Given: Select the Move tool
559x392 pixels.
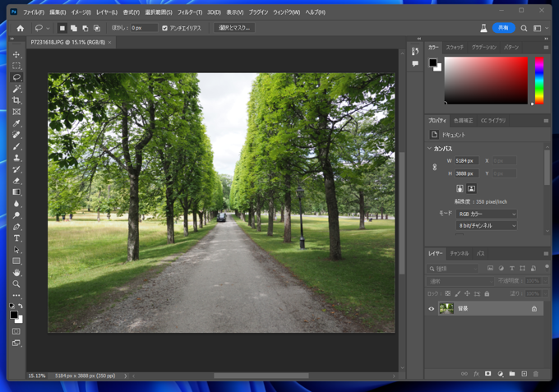Looking at the screenshot, I should tap(16, 54).
